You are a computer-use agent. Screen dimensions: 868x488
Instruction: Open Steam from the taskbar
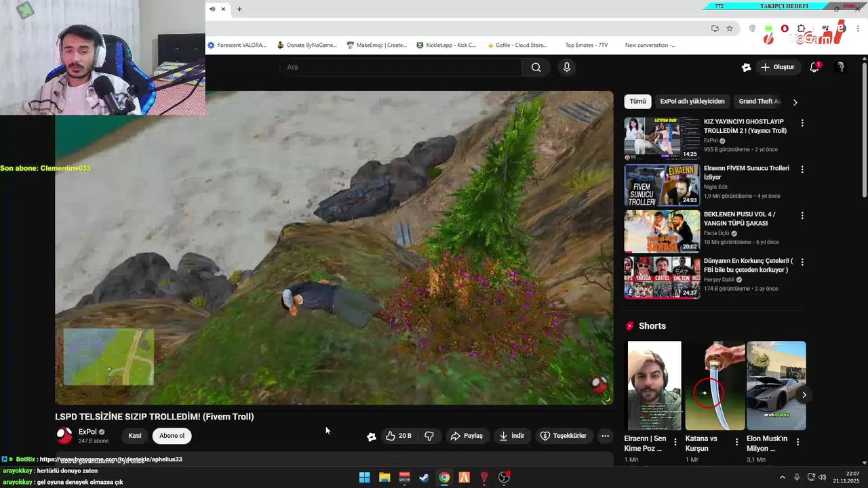click(x=424, y=477)
